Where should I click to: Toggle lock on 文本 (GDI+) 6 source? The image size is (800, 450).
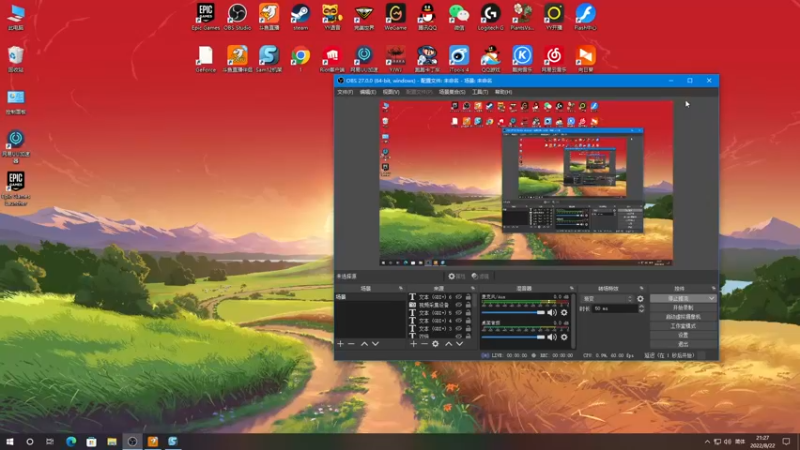[468, 297]
